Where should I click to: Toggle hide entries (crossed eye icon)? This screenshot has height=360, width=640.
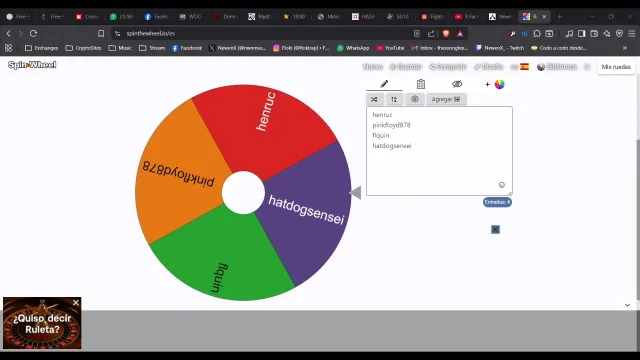coord(457,84)
